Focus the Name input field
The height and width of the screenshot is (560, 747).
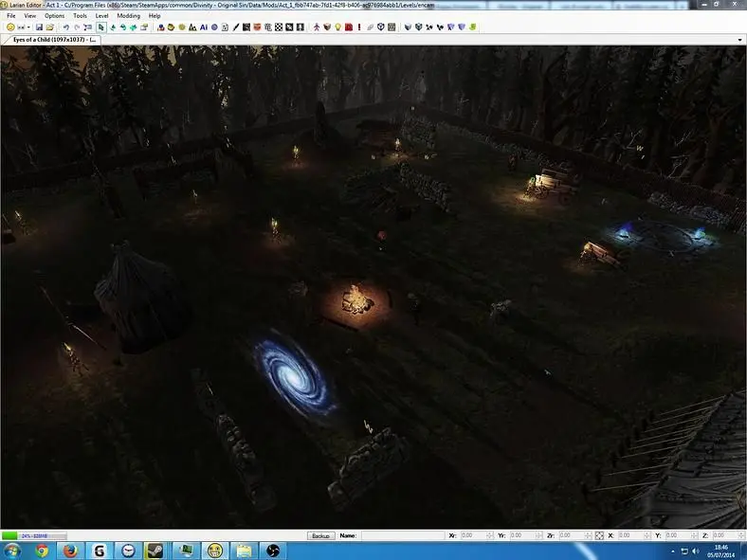pos(403,535)
